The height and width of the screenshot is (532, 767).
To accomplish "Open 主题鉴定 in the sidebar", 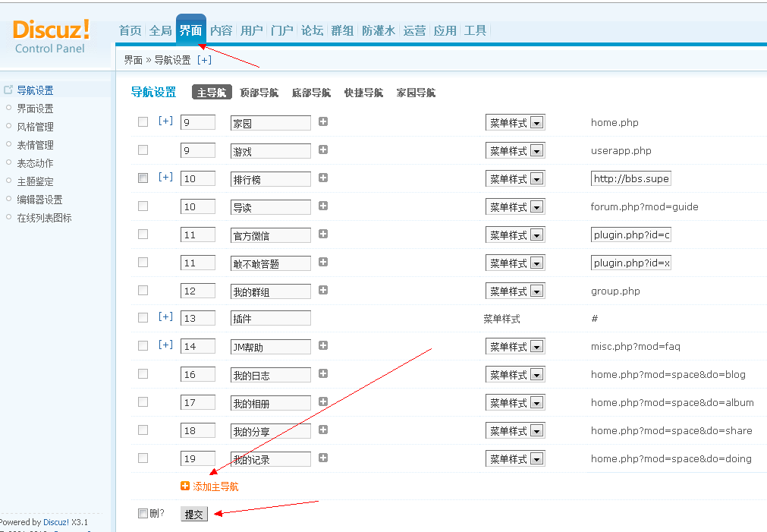I will tap(35, 181).
